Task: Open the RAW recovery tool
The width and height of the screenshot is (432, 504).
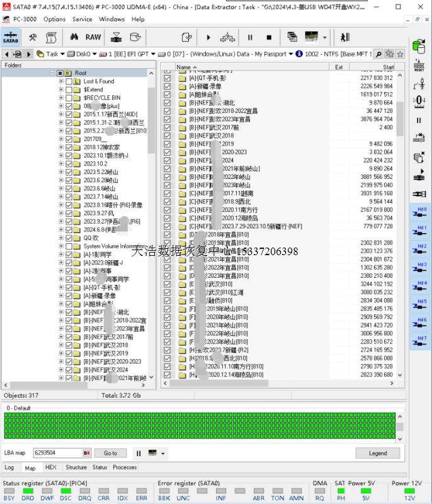Action: tap(93, 37)
